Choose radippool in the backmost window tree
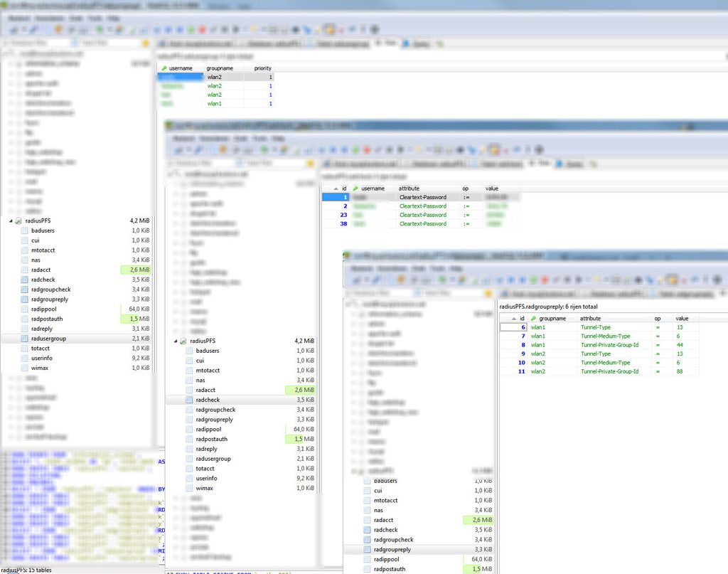 pos(43,309)
